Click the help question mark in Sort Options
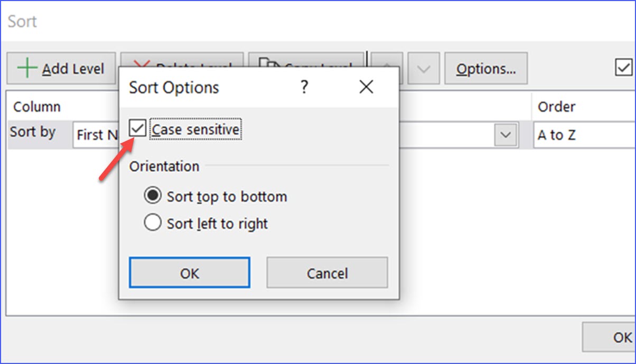Viewport: 636px width, 364px height. [x=304, y=87]
